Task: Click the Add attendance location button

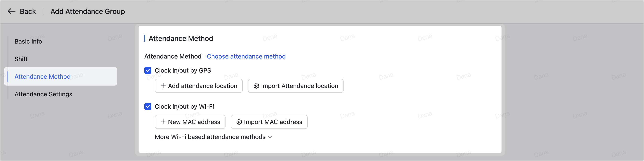Action: [198, 86]
